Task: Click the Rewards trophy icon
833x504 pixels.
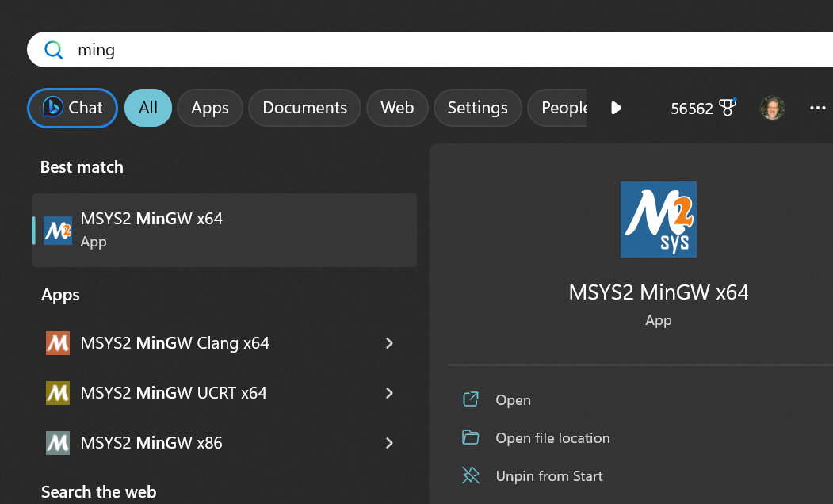Action: click(x=728, y=107)
